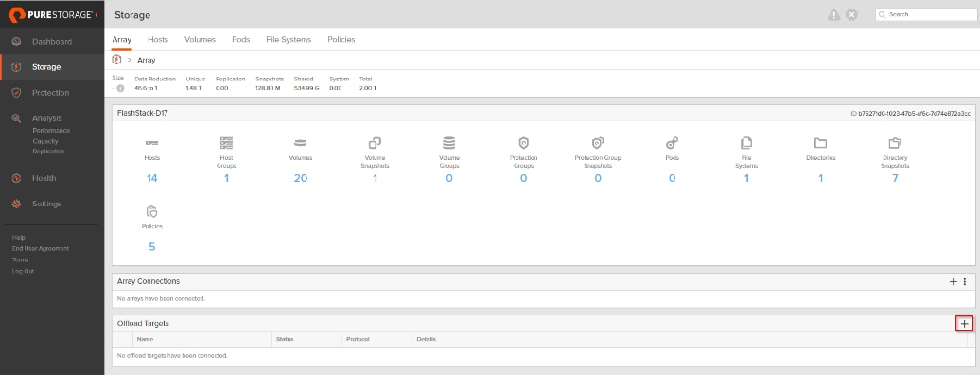980x375 pixels.
Task: Click the Dashboard gauge icon
Action: pos(17,42)
